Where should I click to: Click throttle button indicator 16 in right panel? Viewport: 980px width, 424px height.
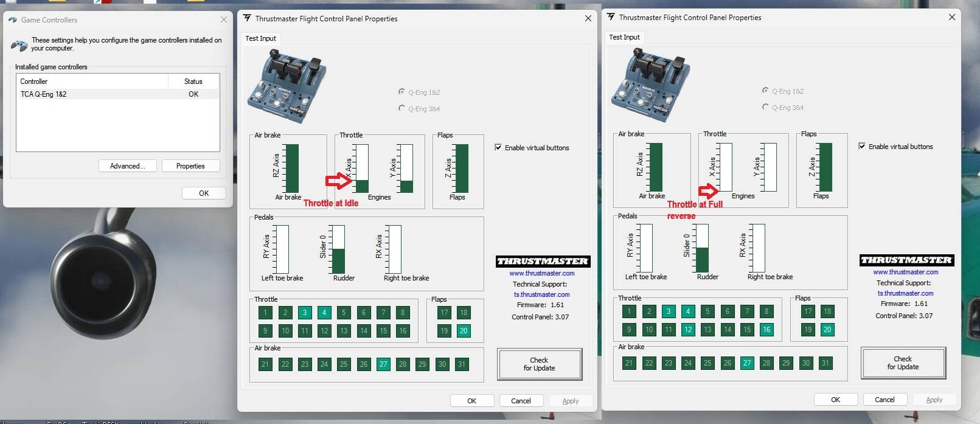pos(766,330)
